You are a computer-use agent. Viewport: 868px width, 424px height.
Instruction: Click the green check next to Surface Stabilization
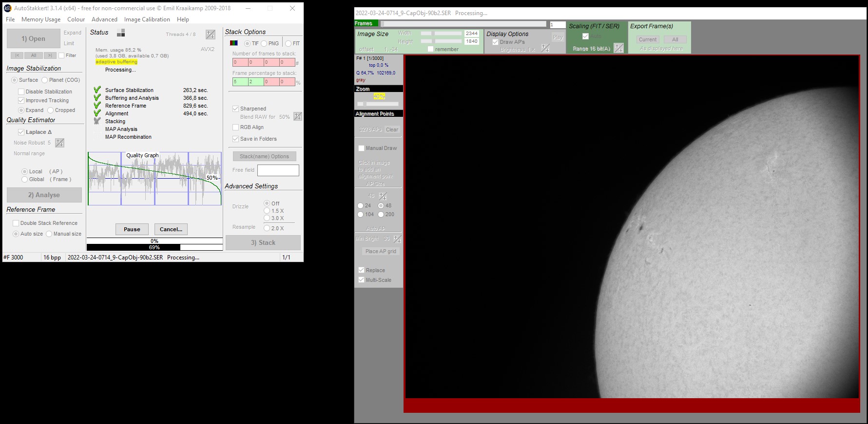click(97, 90)
